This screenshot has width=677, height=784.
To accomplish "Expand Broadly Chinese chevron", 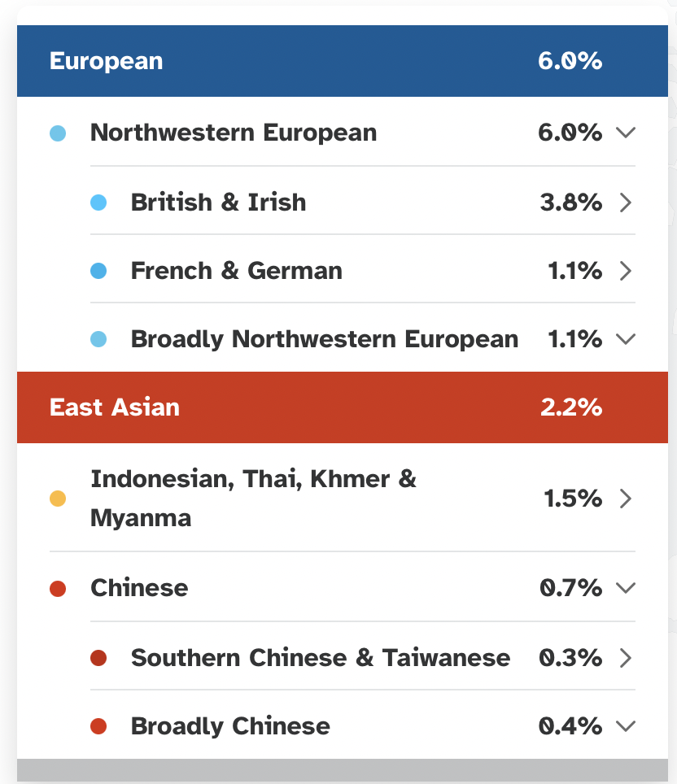I will [626, 725].
